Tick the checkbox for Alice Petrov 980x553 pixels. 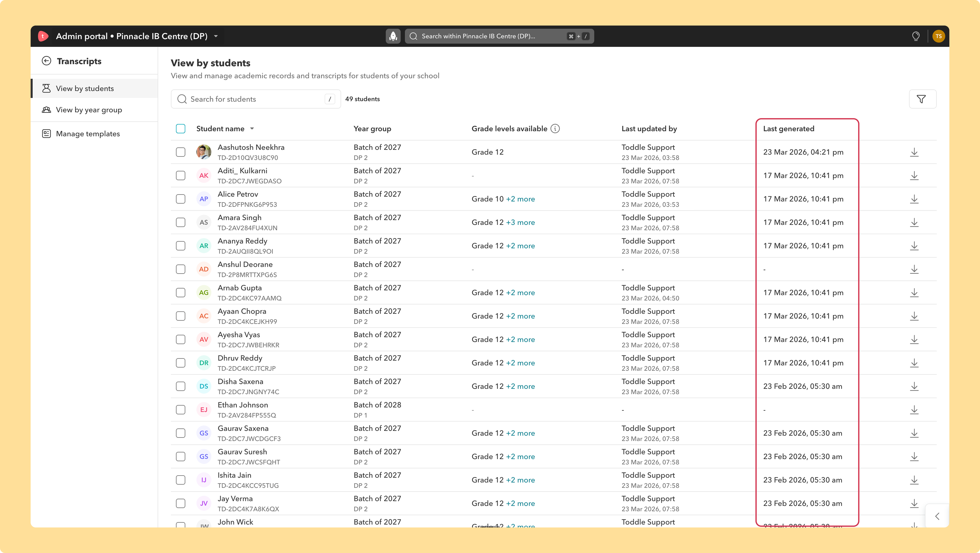point(181,199)
